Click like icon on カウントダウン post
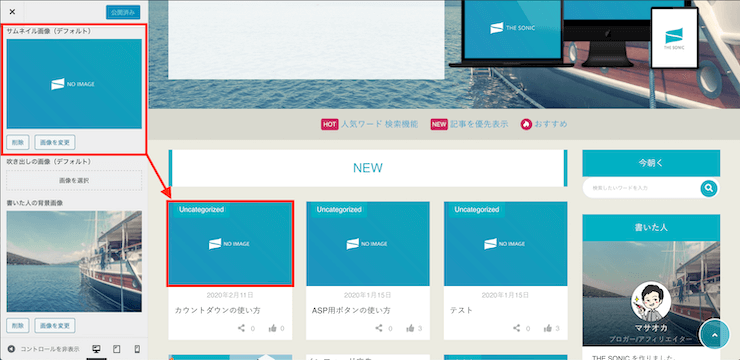This screenshot has width=740, height=360. [272, 328]
